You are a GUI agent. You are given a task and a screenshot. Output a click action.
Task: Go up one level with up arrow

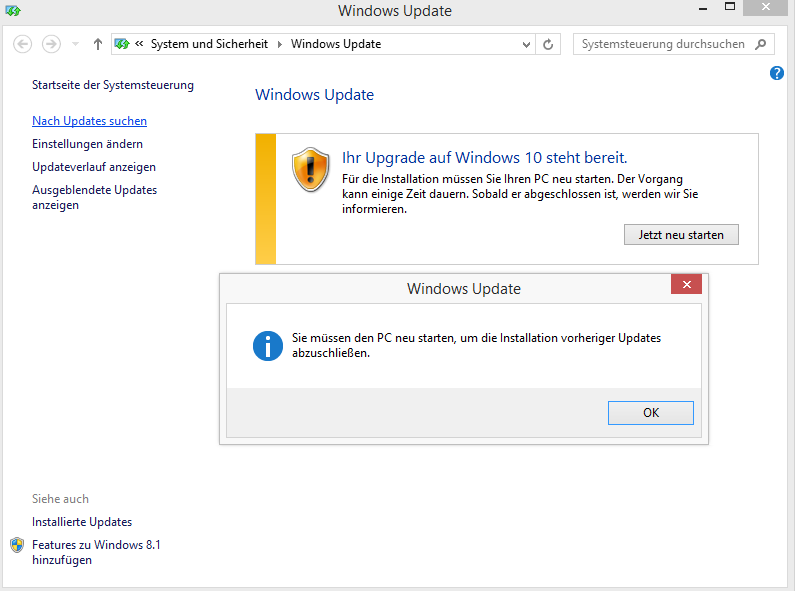[98, 44]
